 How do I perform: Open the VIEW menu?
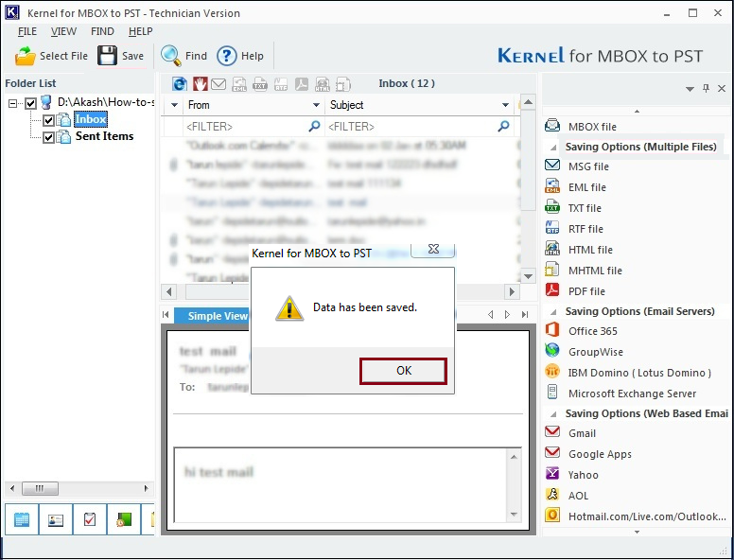pyautogui.click(x=63, y=31)
